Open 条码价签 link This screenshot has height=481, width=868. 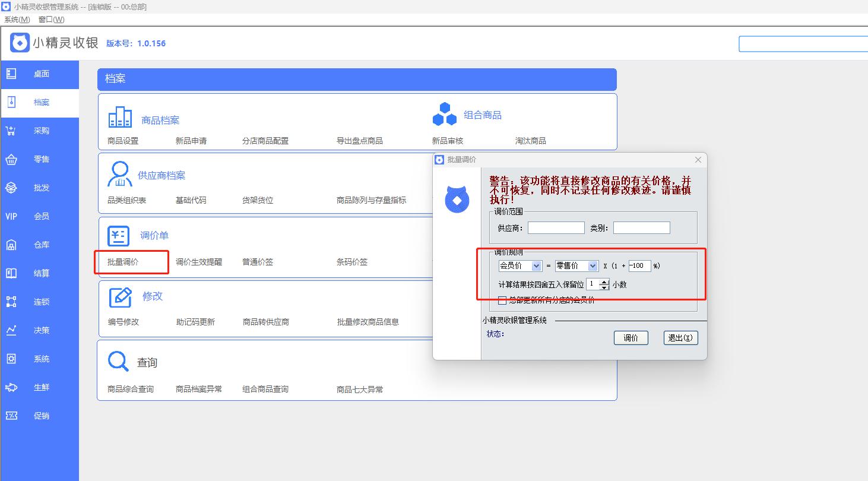352,262
